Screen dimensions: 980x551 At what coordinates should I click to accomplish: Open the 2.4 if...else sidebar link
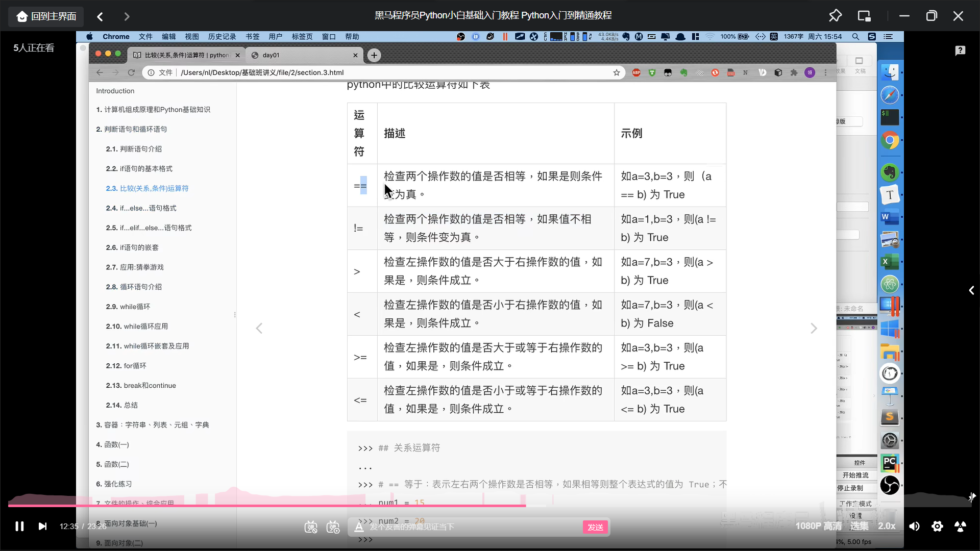[141, 208]
